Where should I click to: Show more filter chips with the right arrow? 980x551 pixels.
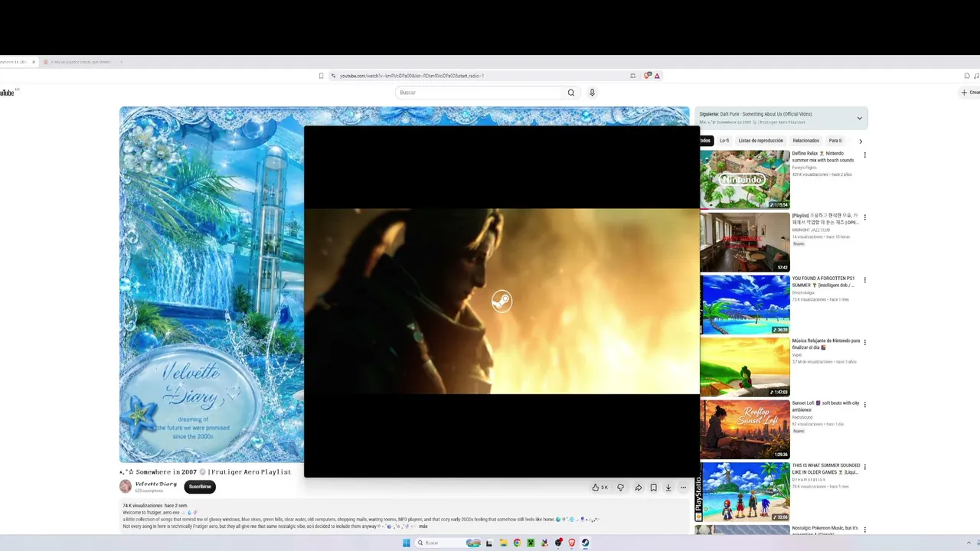[860, 141]
